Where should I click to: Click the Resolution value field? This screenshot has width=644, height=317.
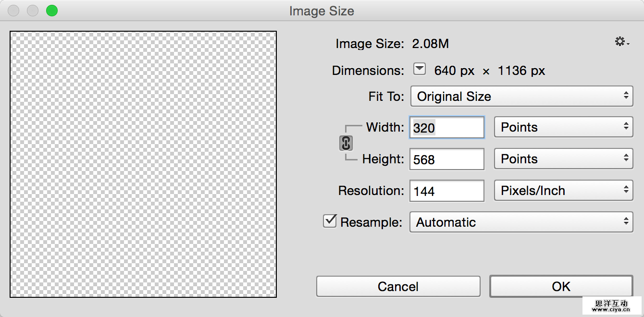click(x=446, y=191)
